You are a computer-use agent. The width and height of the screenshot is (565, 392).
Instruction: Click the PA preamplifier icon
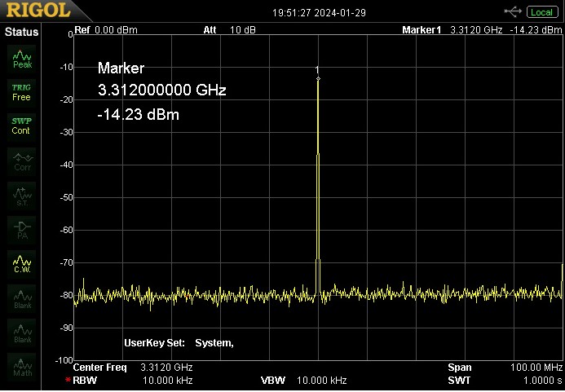pos(22,229)
